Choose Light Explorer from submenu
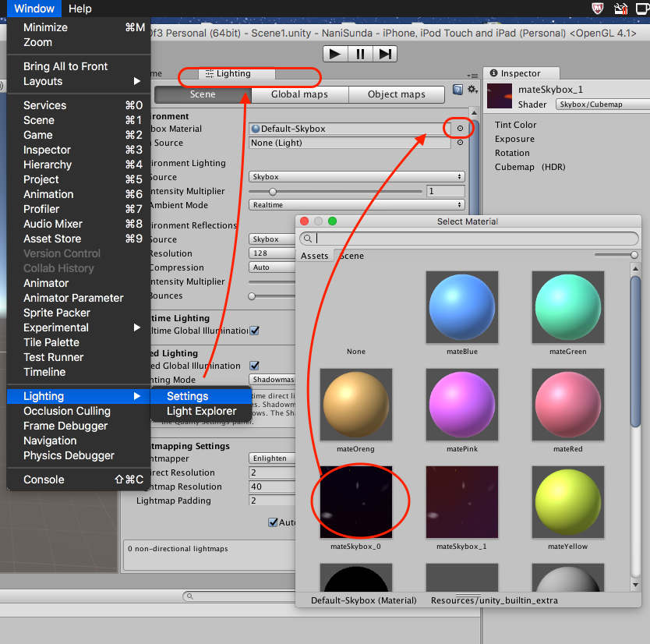The image size is (650, 644). pyautogui.click(x=201, y=411)
